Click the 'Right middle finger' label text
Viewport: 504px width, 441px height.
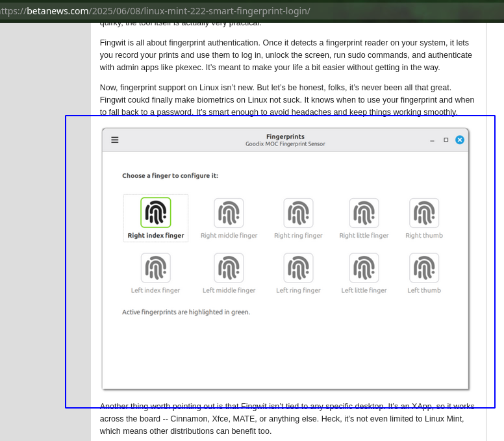point(229,235)
